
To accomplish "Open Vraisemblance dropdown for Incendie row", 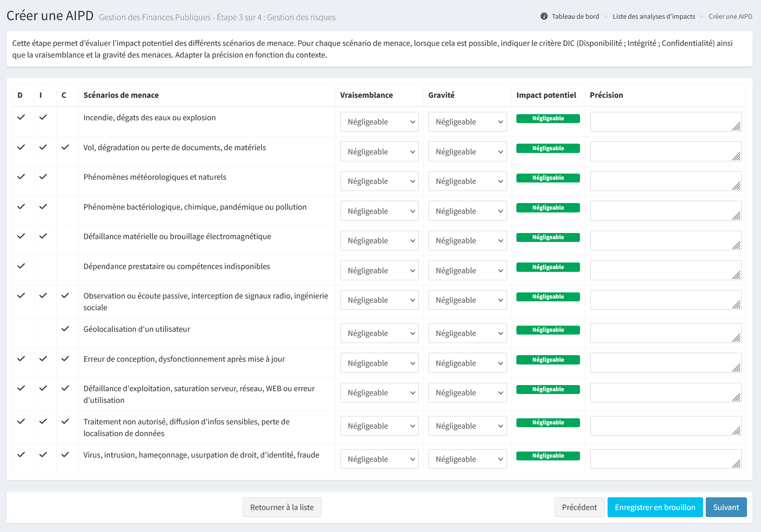I will (x=379, y=122).
